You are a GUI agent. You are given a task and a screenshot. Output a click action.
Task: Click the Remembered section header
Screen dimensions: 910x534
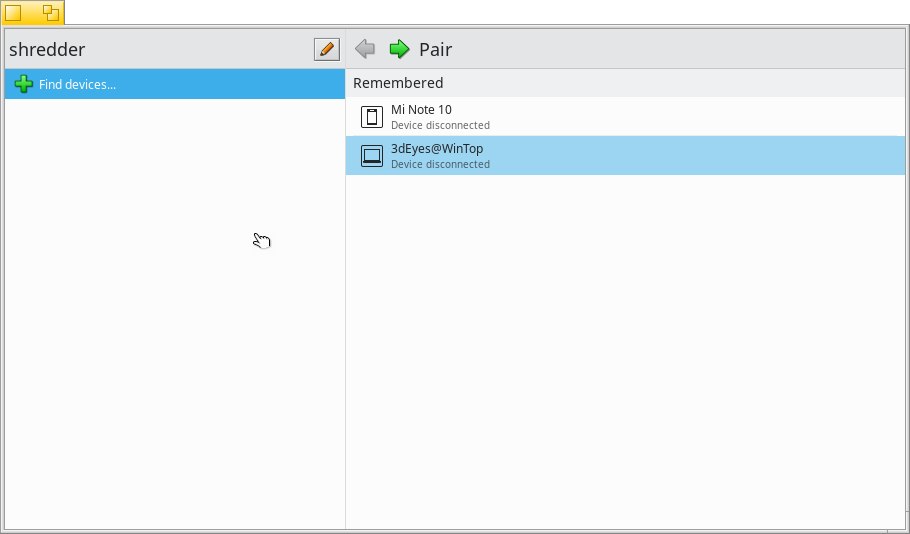[x=398, y=83]
